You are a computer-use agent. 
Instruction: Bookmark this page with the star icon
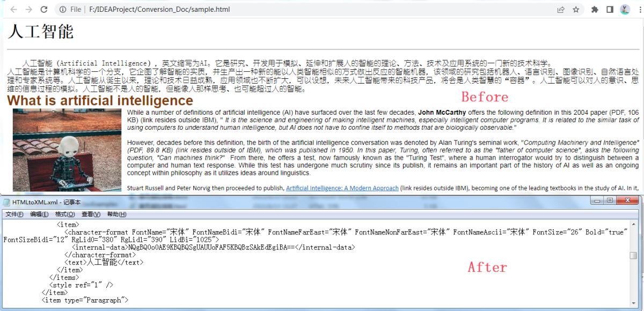(x=576, y=9)
